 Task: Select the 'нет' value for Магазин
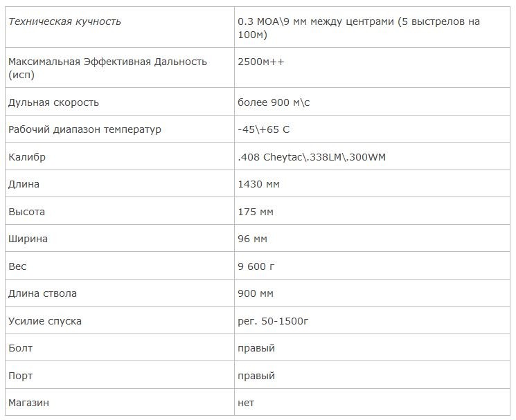pos(246,402)
